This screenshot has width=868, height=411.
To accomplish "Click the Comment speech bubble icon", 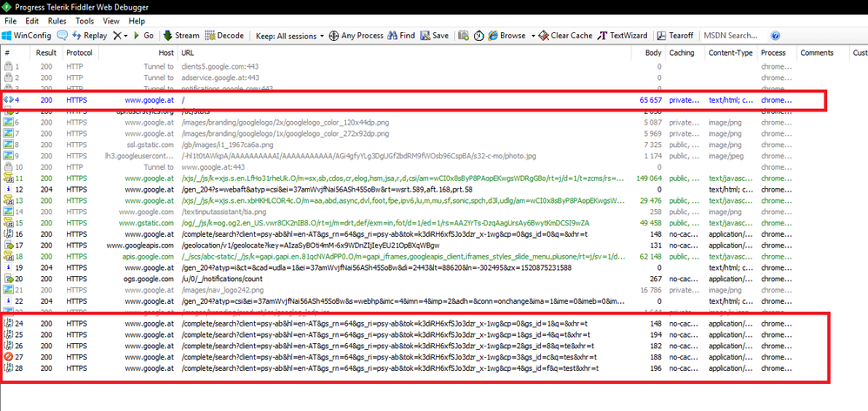I will [63, 36].
